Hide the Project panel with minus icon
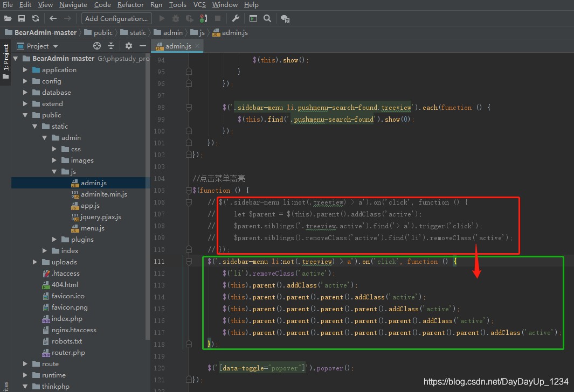The width and height of the screenshot is (574, 392). pos(143,46)
